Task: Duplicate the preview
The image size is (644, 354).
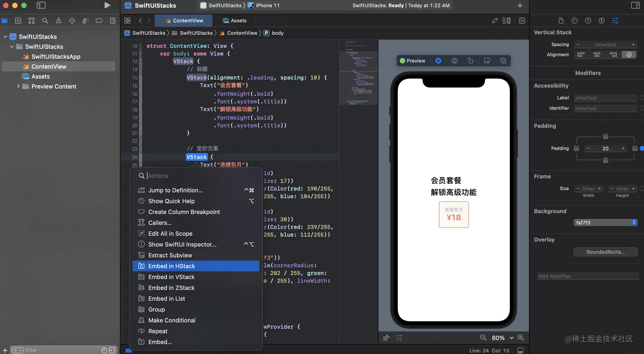Action: point(503,61)
